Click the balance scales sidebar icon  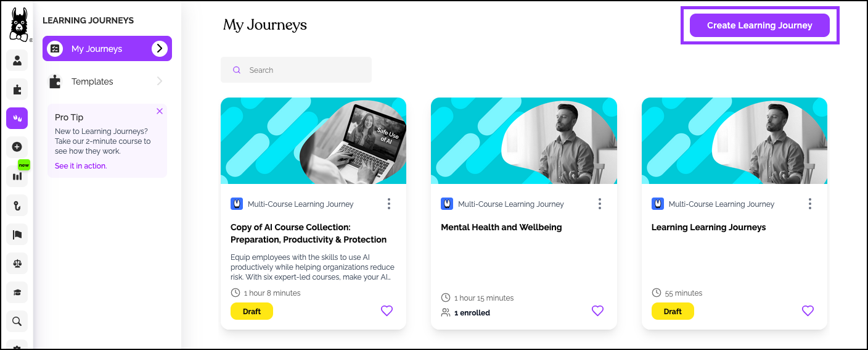[17, 263]
